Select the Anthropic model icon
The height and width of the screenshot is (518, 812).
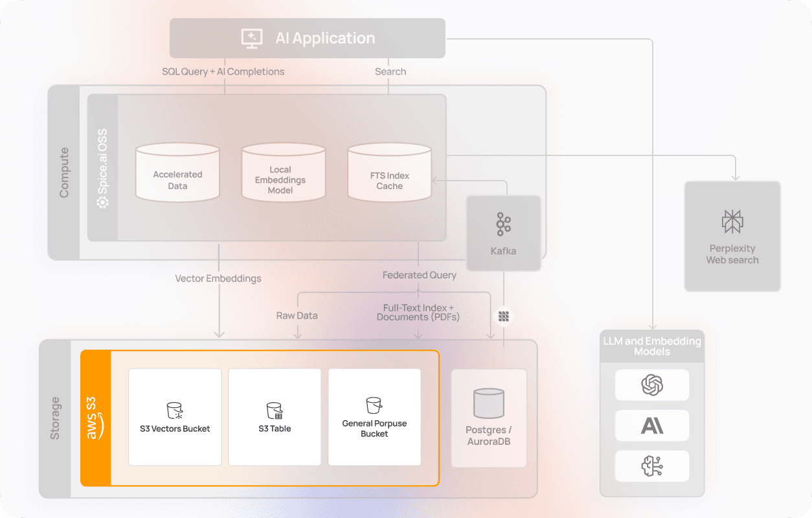652,425
